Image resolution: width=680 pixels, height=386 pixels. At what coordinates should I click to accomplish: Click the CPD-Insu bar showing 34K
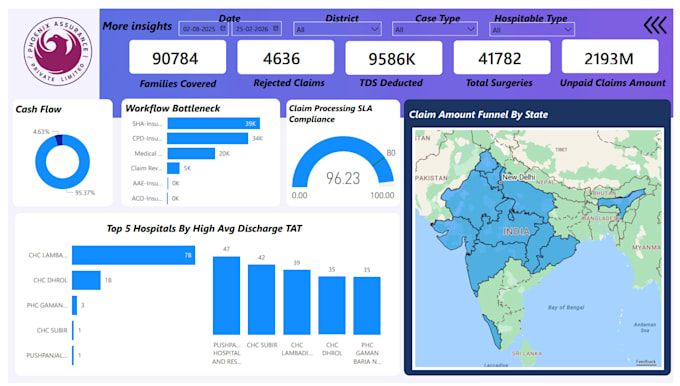click(x=207, y=138)
